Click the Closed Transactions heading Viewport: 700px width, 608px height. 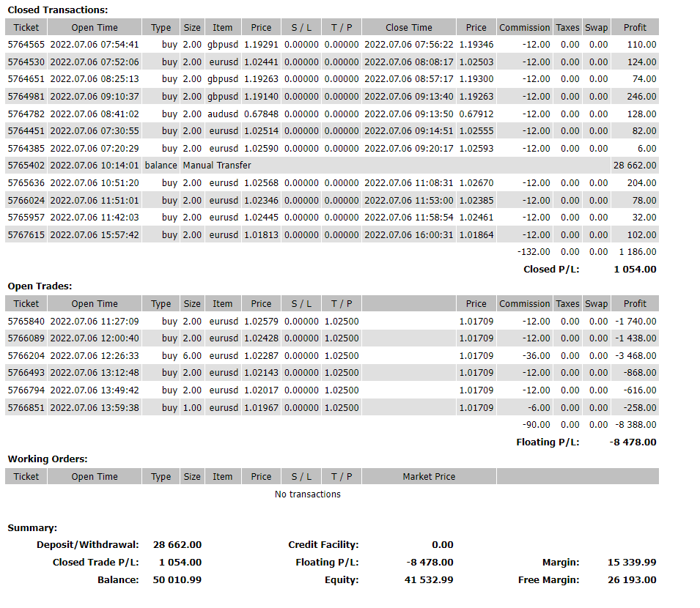(x=58, y=10)
